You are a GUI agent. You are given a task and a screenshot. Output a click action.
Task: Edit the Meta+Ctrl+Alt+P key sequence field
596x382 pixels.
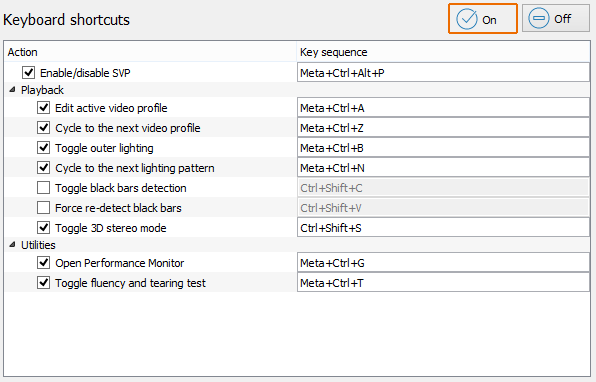(x=443, y=72)
